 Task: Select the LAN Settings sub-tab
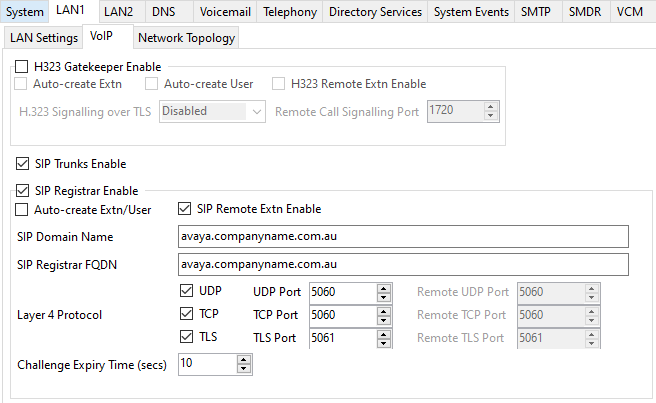point(44,38)
